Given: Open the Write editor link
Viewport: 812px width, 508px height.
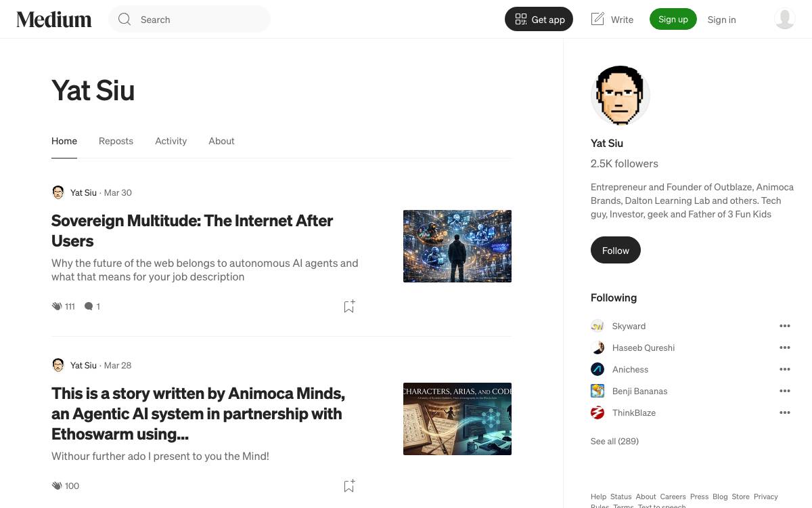Looking at the screenshot, I should (x=612, y=20).
